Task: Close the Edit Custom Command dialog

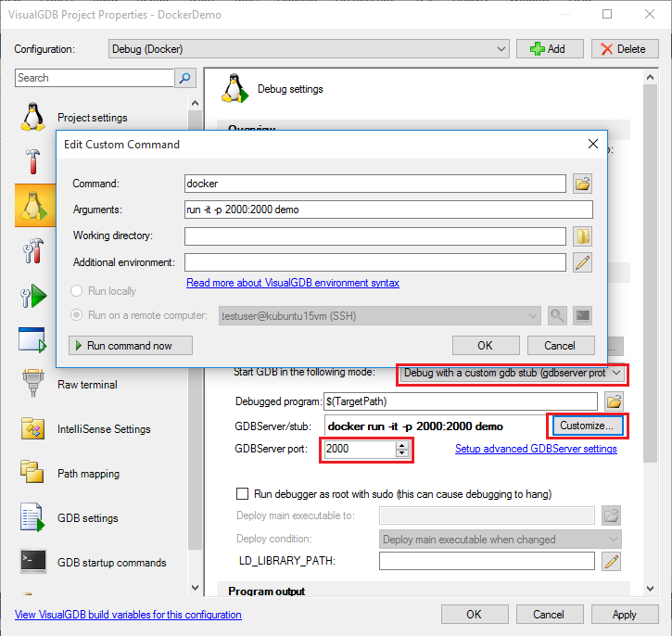Action: (592, 144)
